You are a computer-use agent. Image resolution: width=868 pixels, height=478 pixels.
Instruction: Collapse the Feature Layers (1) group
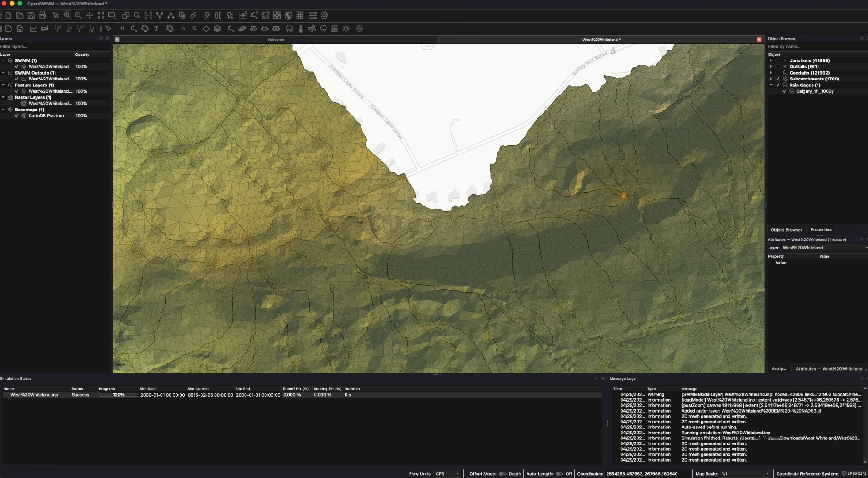click(x=3, y=85)
